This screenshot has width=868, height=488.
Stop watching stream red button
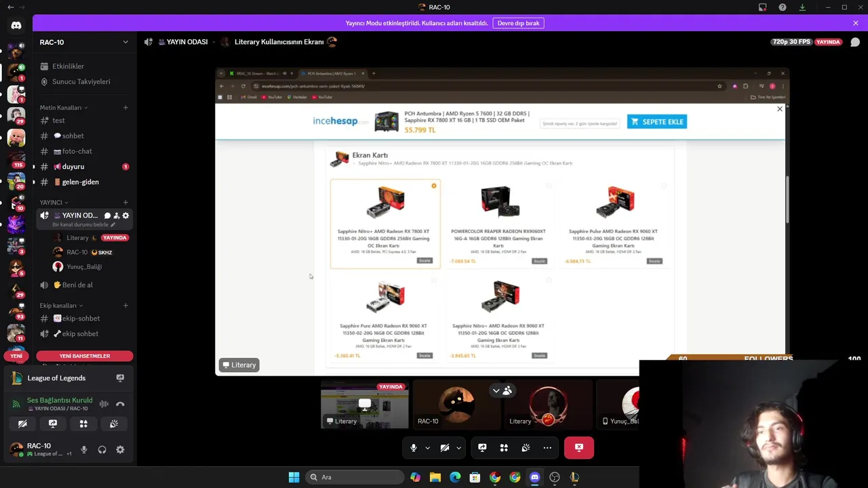point(579,448)
